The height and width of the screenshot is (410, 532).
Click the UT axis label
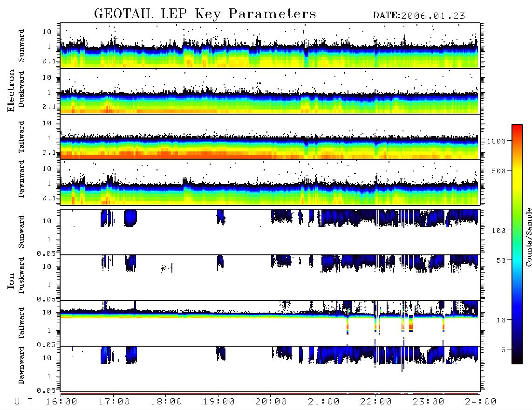pyautogui.click(x=23, y=402)
